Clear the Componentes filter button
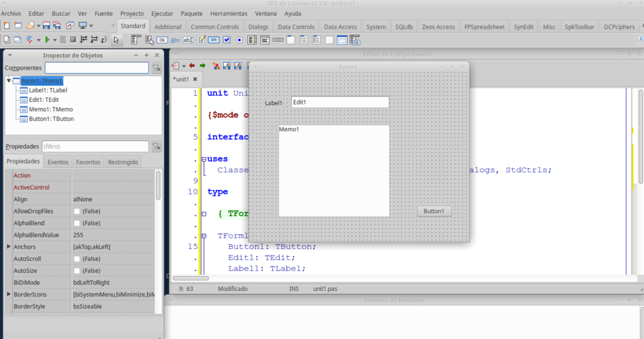Image resolution: width=644 pixels, height=339 pixels. 157,68
